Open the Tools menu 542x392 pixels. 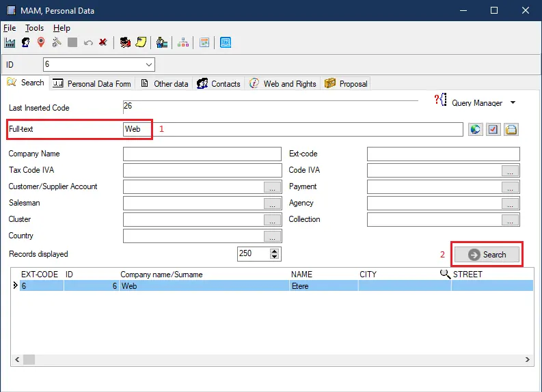34,28
